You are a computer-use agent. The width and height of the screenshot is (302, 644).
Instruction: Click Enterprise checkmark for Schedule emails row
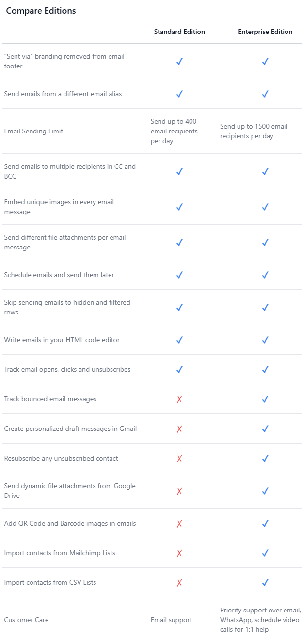tap(265, 275)
